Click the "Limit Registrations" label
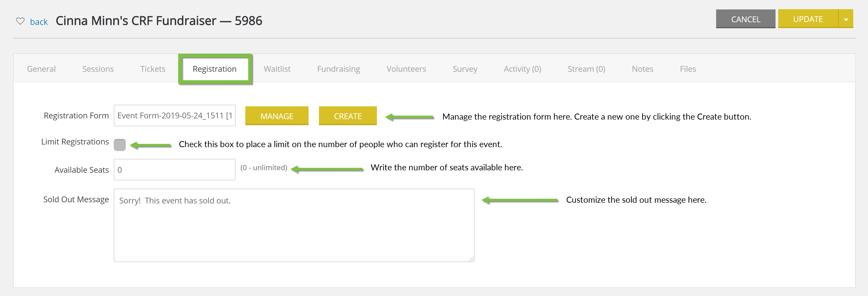 point(75,142)
